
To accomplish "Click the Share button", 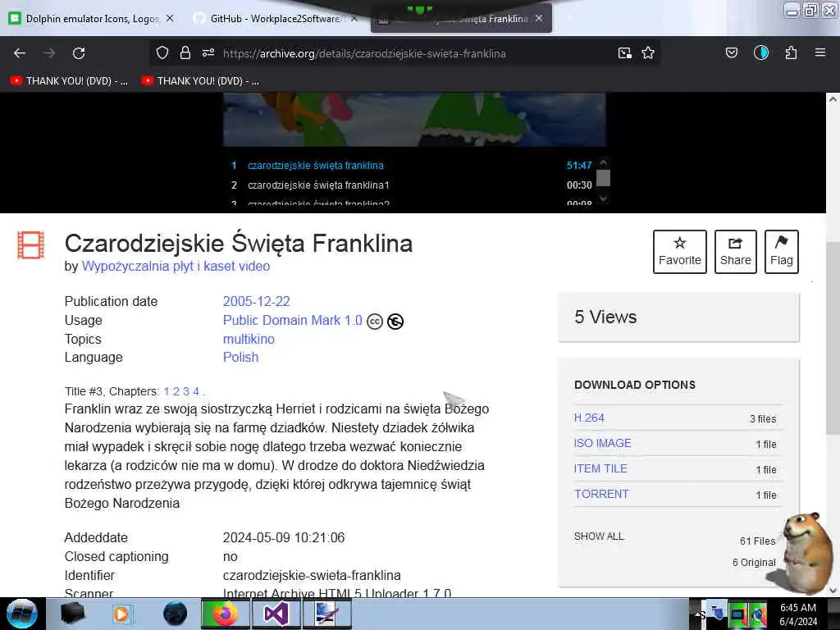I will click(736, 252).
